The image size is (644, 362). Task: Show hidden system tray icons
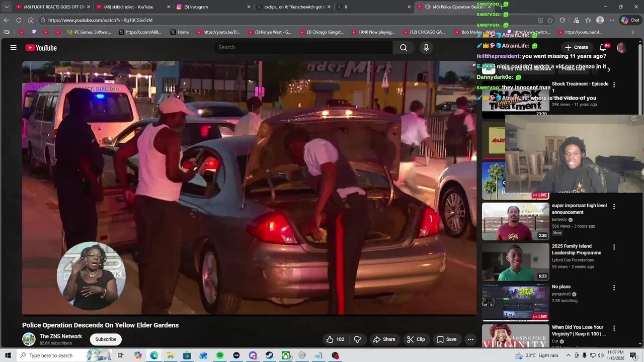569,355
